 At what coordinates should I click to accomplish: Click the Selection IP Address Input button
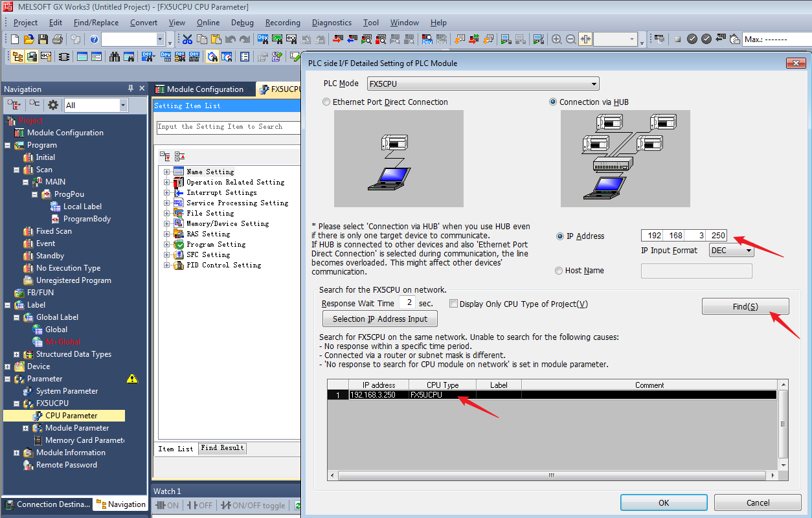tap(379, 319)
